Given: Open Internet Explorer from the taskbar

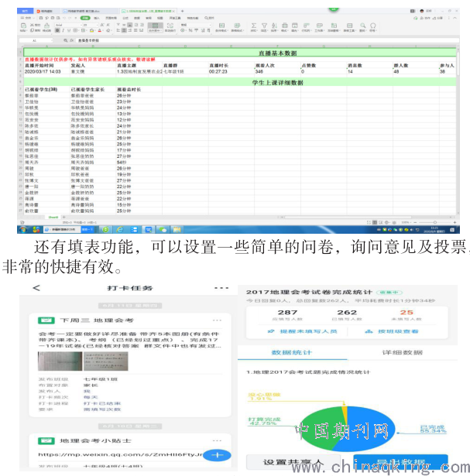Looking at the screenshot, I should click(119, 230).
